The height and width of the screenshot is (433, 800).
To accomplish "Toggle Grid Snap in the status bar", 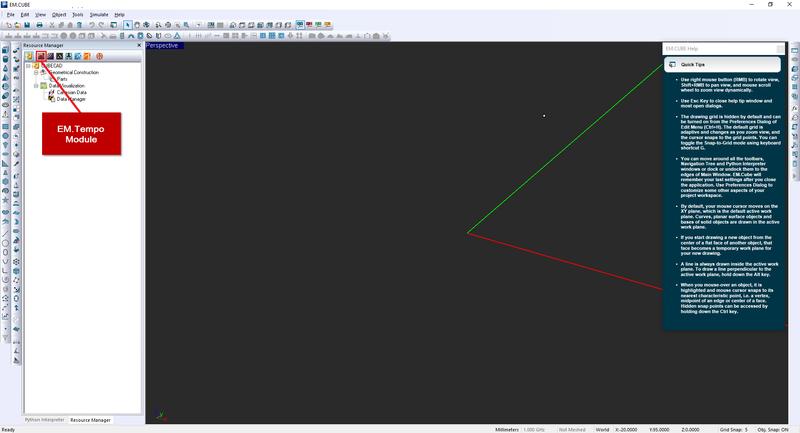I will coord(734,429).
